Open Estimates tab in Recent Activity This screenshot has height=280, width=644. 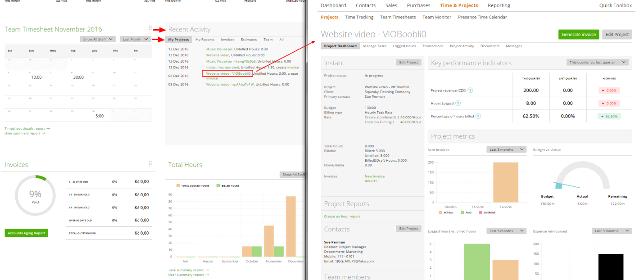[x=249, y=40]
